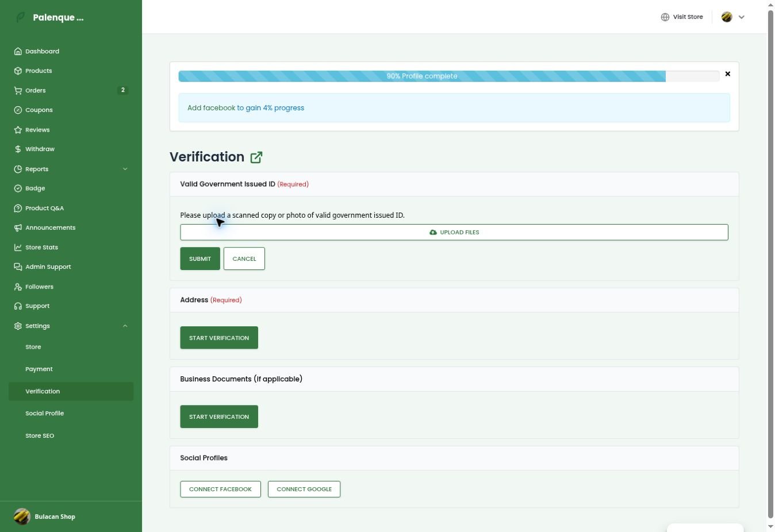Click the Coupons tag icon
The image size is (775, 532).
pyautogui.click(x=18, y=110)
